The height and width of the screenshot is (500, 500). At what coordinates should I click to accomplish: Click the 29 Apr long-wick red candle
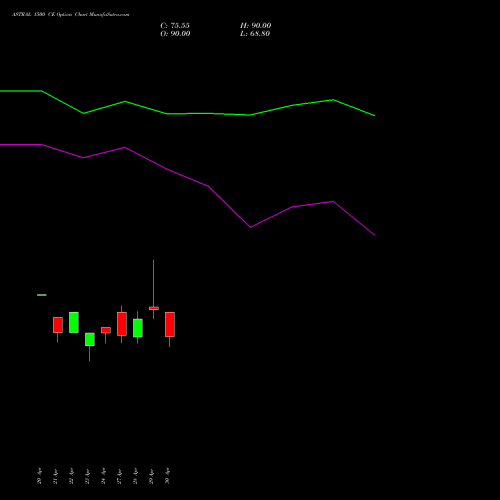click(x=154, y=308)
